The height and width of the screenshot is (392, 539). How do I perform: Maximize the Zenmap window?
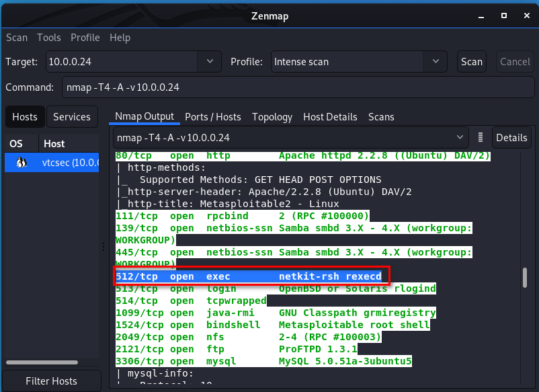tap(504, 15)
